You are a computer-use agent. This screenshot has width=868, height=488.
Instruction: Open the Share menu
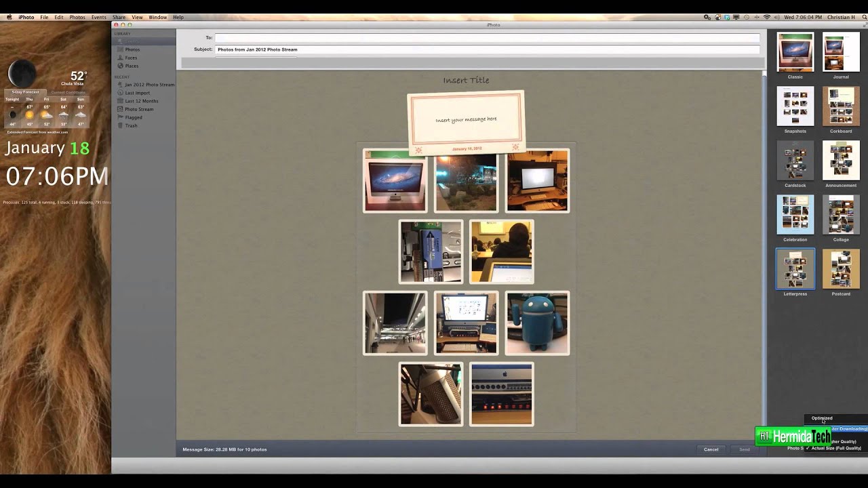[x=119, y=17]
